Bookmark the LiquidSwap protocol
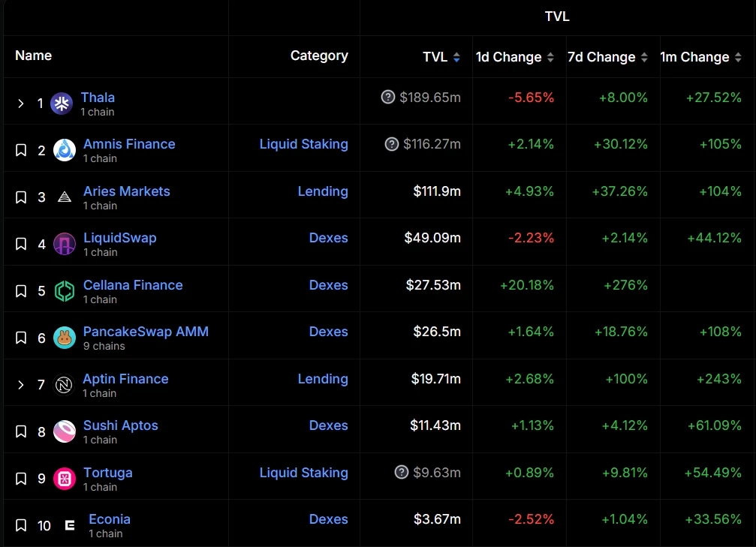The width and height of the screenshot is (756, 547). tap(21, 244)
